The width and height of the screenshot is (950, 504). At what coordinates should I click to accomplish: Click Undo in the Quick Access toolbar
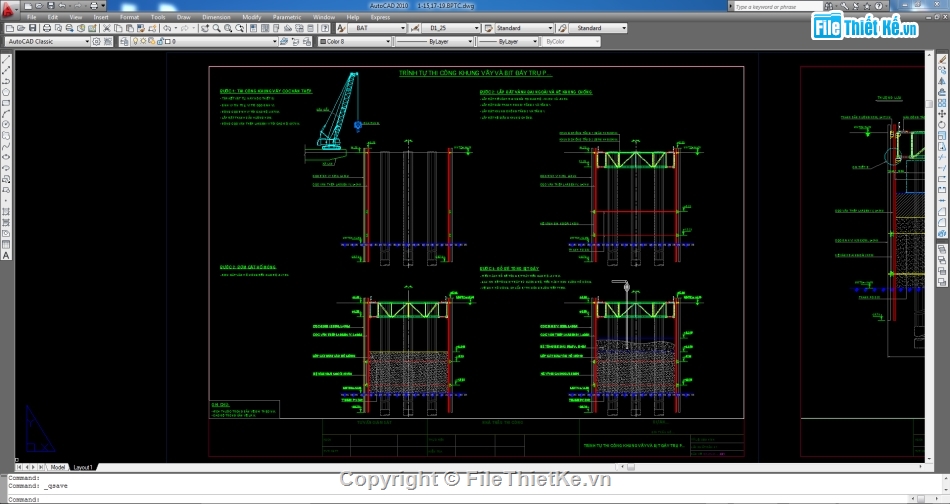62,6
